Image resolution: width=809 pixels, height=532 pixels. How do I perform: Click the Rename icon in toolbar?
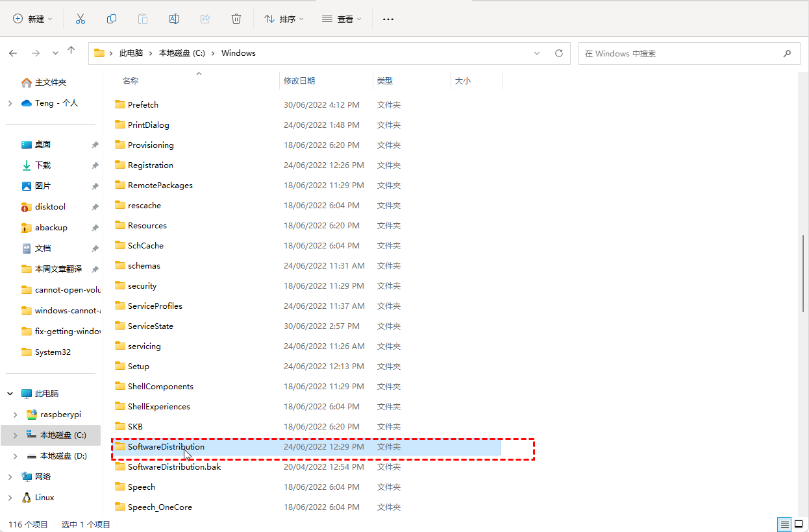[174, 19]
